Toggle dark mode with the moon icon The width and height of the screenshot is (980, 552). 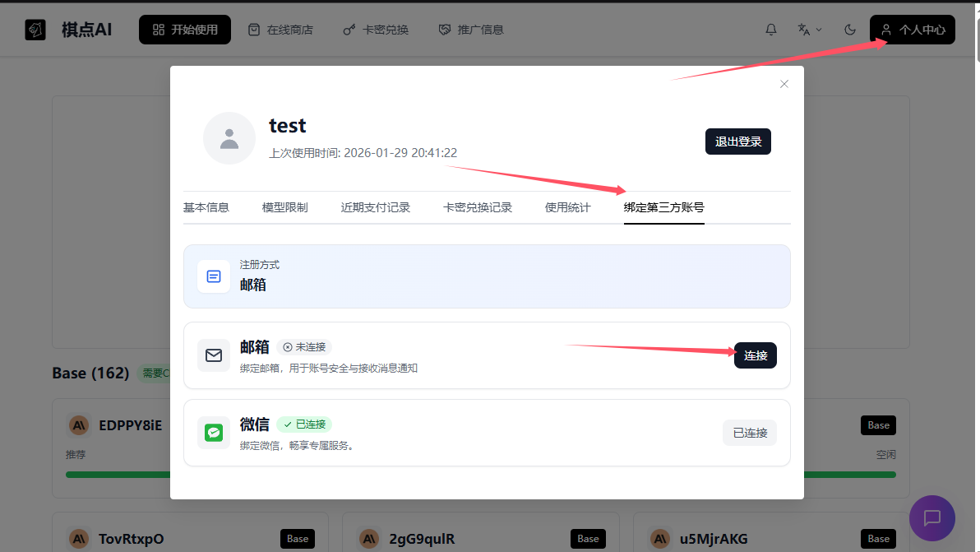click(x=849, y=29)
